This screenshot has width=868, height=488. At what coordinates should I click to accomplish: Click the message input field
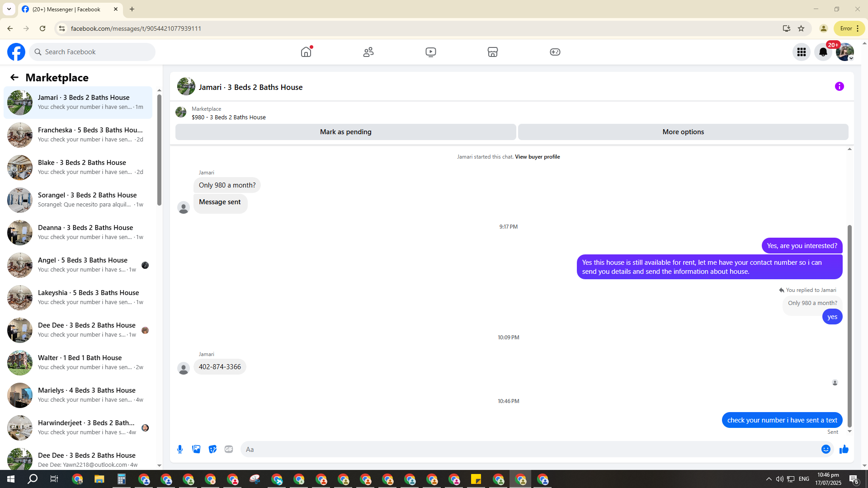tap(529, 449)
